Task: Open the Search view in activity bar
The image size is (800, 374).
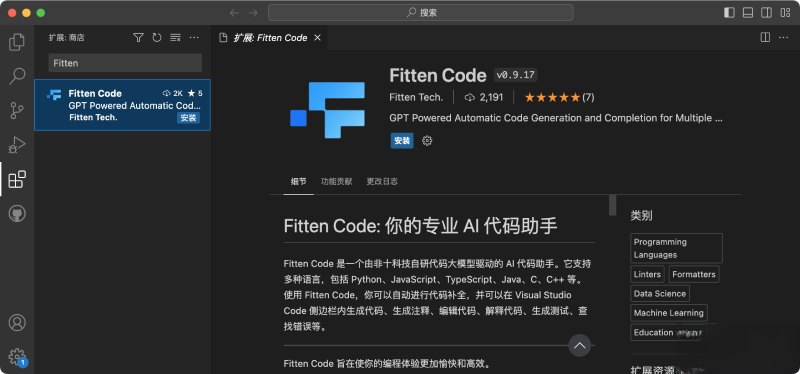Action: 17,76
